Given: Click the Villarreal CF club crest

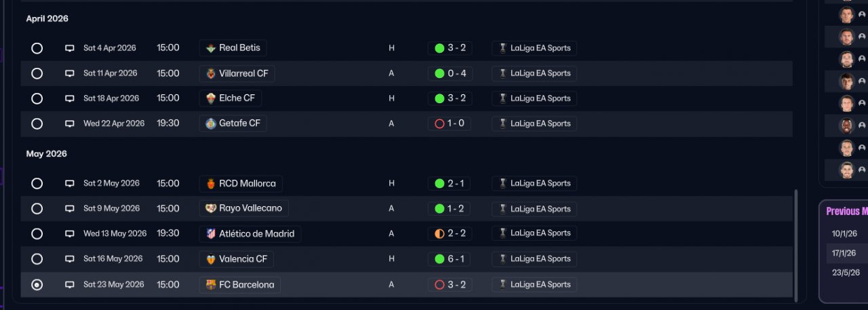Looking at the screenshot, I should click(211, 73).
